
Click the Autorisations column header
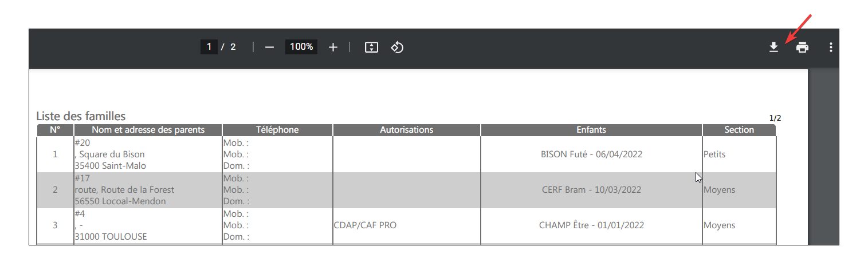(407, 130)
